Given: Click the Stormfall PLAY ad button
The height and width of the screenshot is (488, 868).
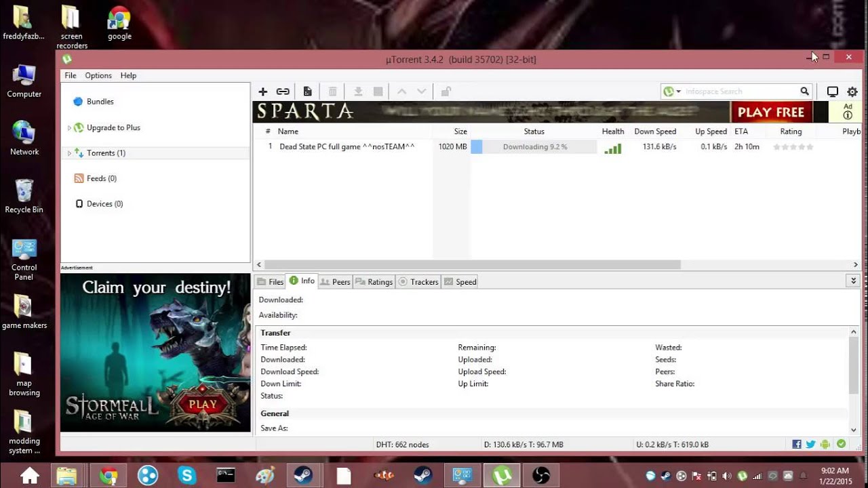Looking at the screenshot, I should click(203, 405).
